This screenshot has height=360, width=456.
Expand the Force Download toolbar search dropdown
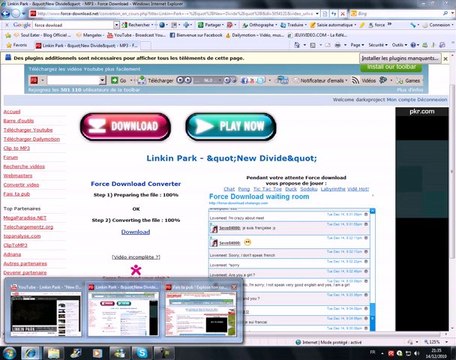[x=102, y=80]
